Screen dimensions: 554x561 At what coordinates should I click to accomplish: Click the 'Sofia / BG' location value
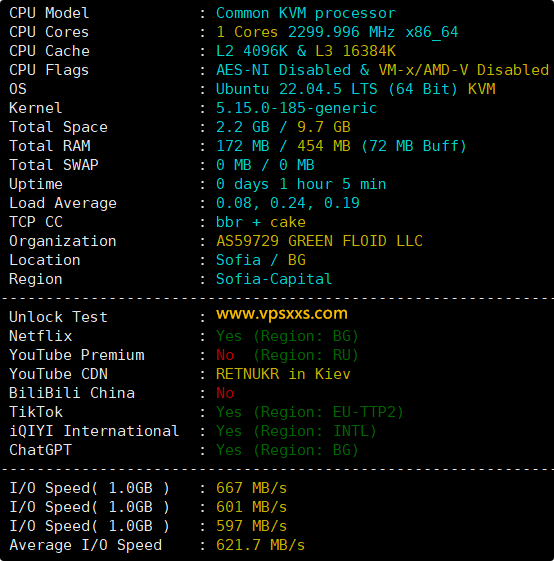(261, 260)
